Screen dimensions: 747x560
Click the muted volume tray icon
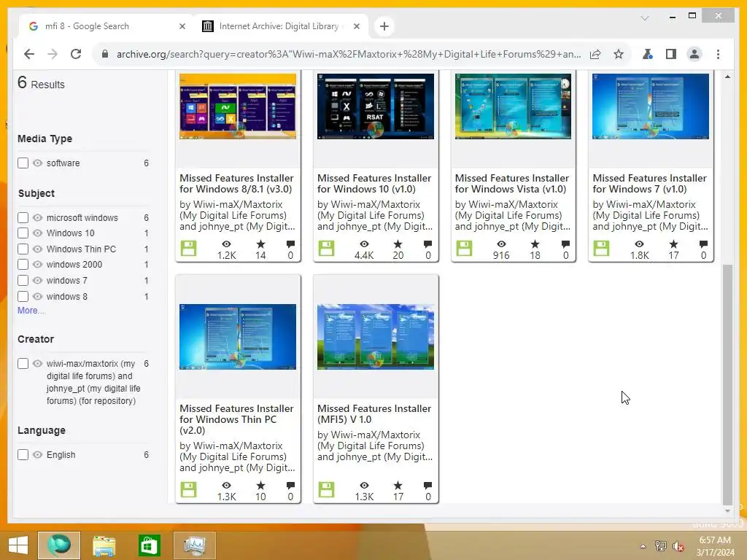(678, 545)
